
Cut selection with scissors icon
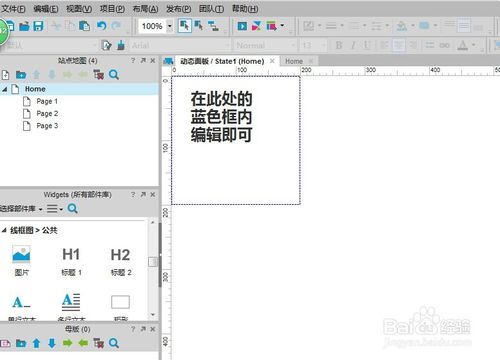pyautogui.click(x=56, y=26)
